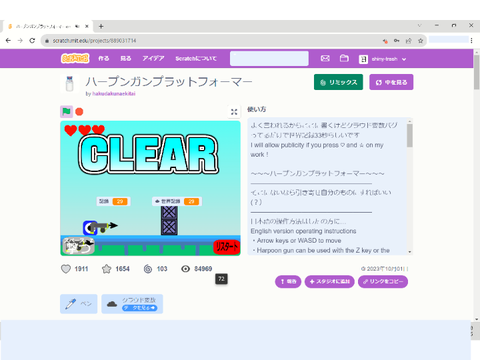Click the English version operating instructions text
Viewport: 480px width, 360px height.
coord(303,231)
